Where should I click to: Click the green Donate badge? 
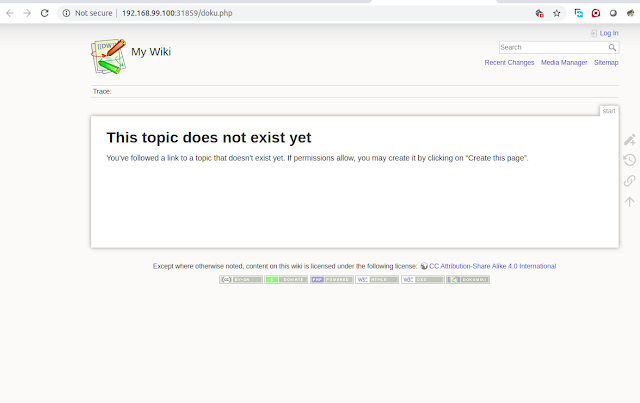tap(286, 280)
